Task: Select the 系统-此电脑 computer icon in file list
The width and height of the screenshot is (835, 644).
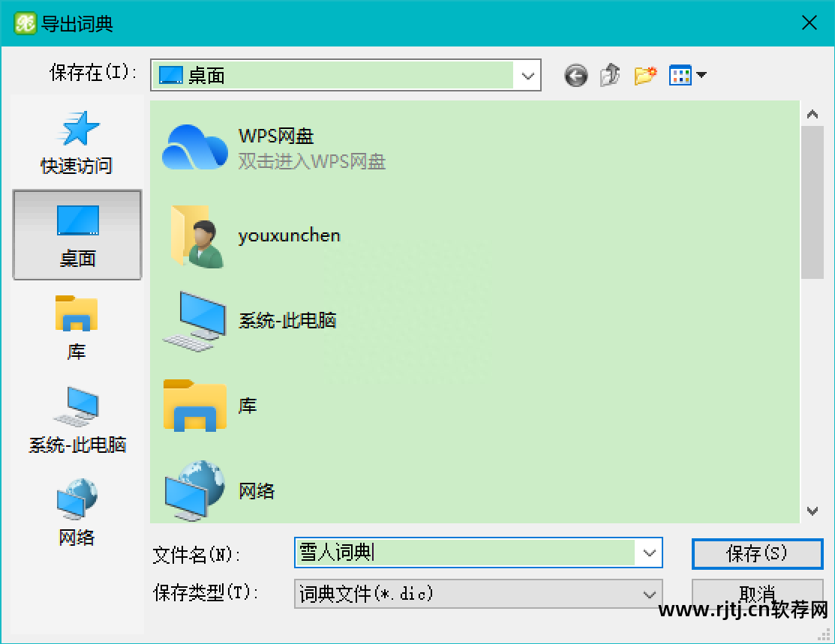Action: [x=194, y=321]
